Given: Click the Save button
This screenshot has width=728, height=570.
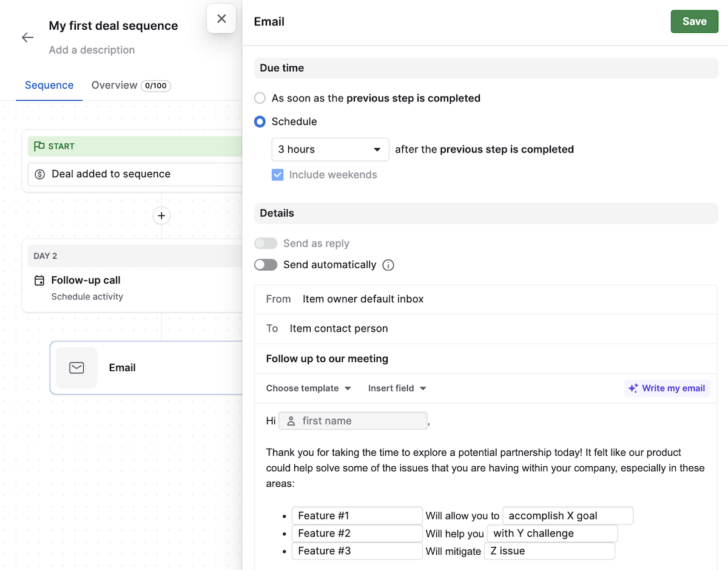Looking at the screenshot, I should pos(694,21).
